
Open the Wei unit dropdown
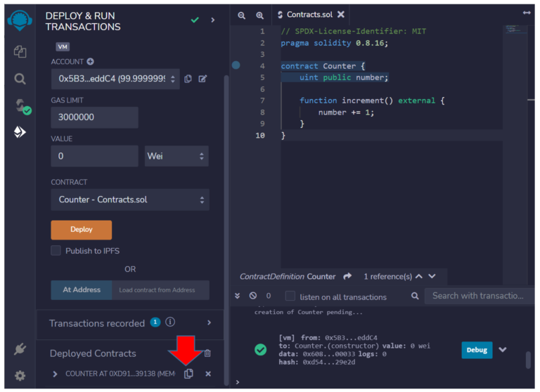tap(176, 156)
